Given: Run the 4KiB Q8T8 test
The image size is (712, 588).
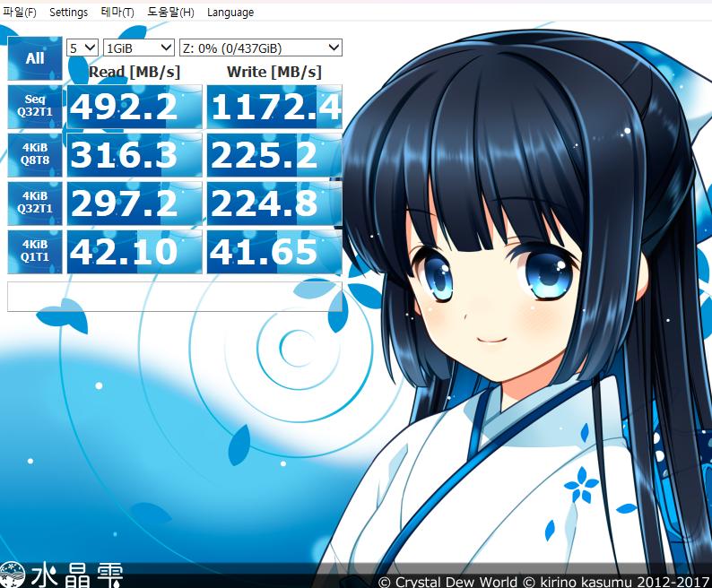Looking at the screenshot, I should 35,155.
